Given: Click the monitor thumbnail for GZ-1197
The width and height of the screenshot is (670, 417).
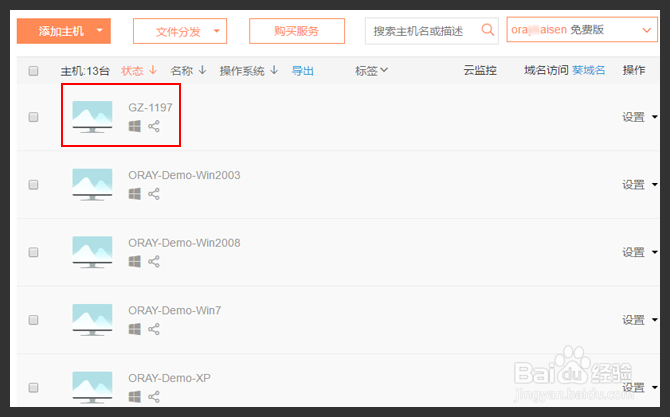Looking at the screenshot, I should 92,117.
